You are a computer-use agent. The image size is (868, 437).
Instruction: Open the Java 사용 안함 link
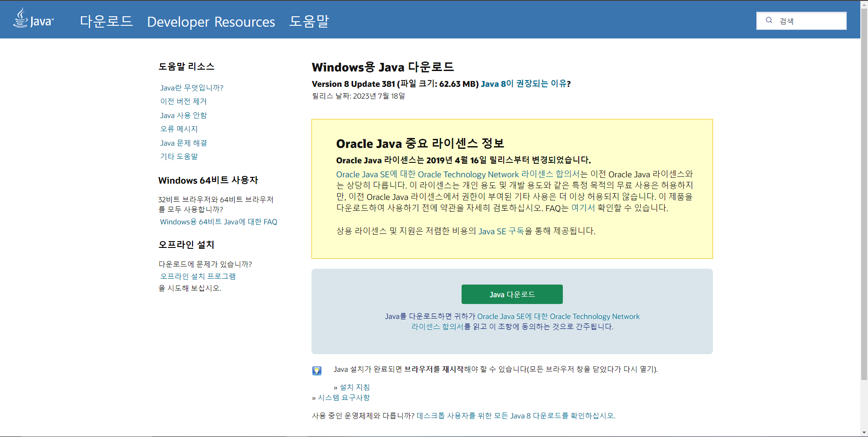(x=184, y=115)
